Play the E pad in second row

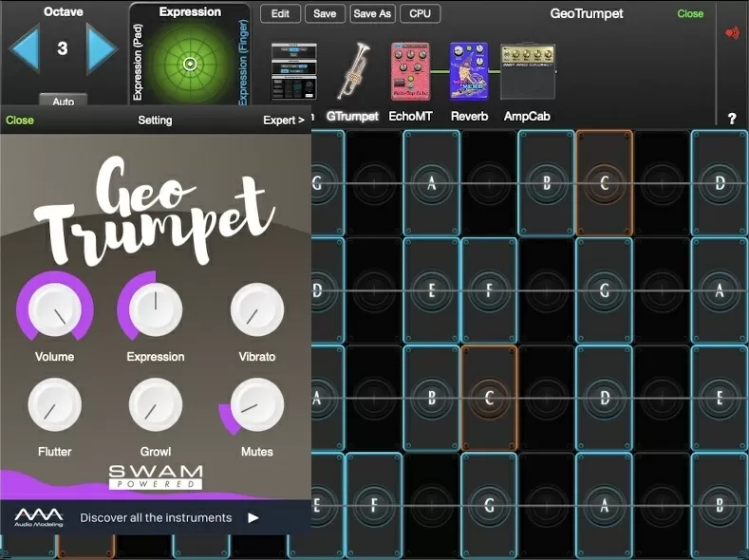pos(431,290)
